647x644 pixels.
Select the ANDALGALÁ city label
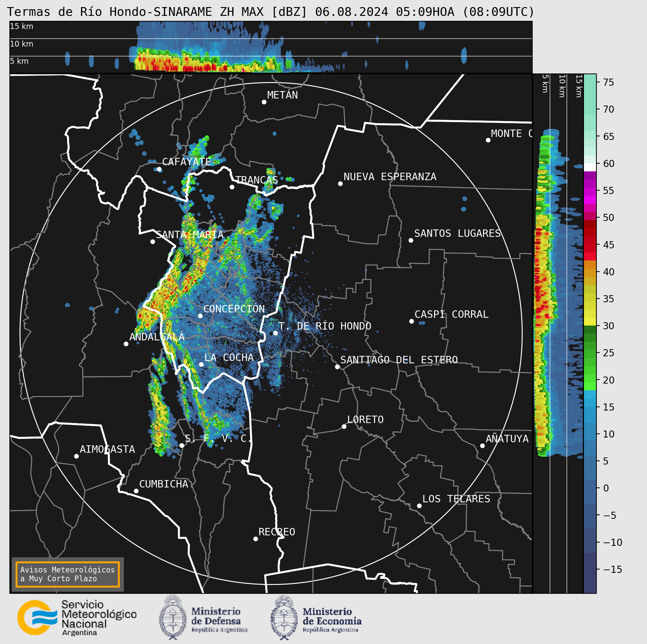(157, 337)
